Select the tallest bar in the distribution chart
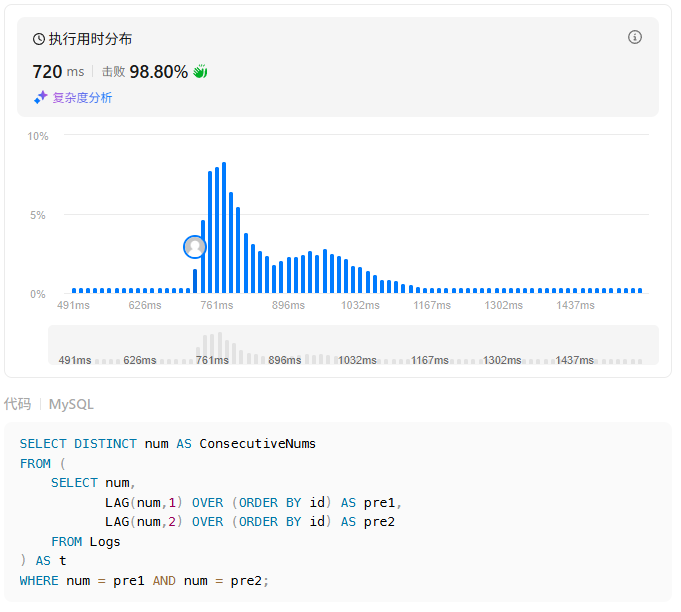The height and width of the screenshot is (612, 681). click(224, 227)
